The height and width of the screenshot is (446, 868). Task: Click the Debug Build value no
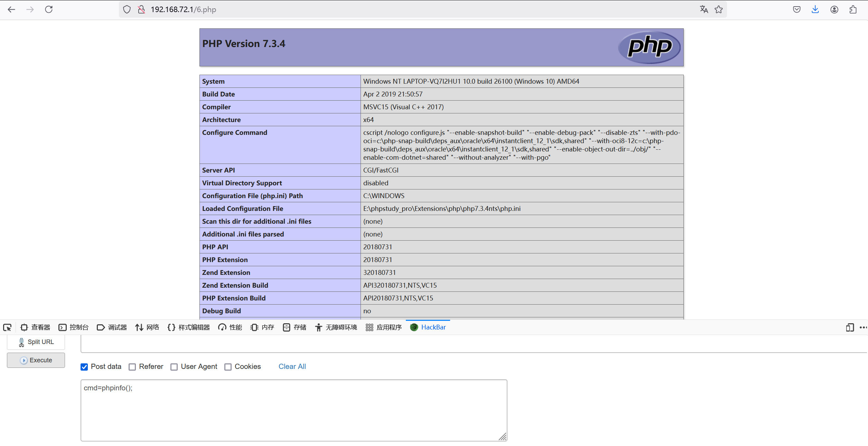click(367, 311)
